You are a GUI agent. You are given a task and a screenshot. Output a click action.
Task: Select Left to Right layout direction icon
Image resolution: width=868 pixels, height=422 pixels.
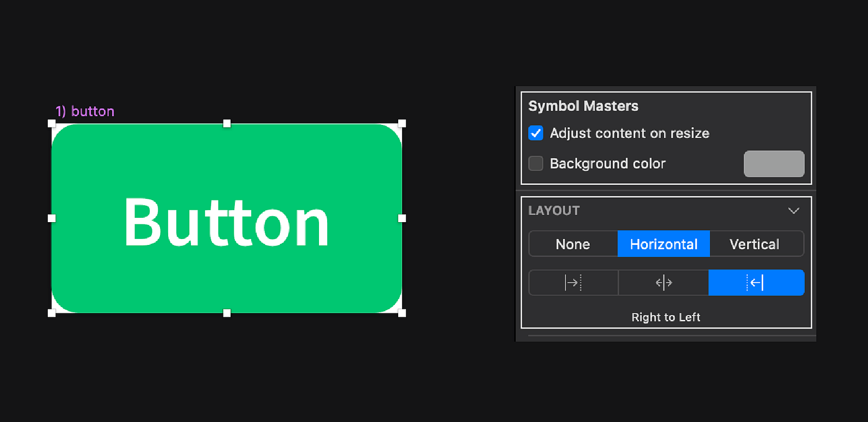[x=573, y=282]
